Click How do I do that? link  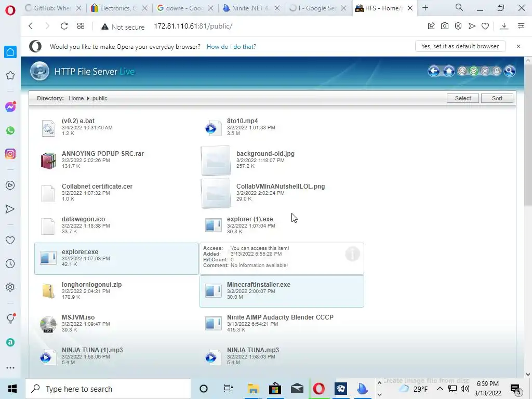click(231, 47)
